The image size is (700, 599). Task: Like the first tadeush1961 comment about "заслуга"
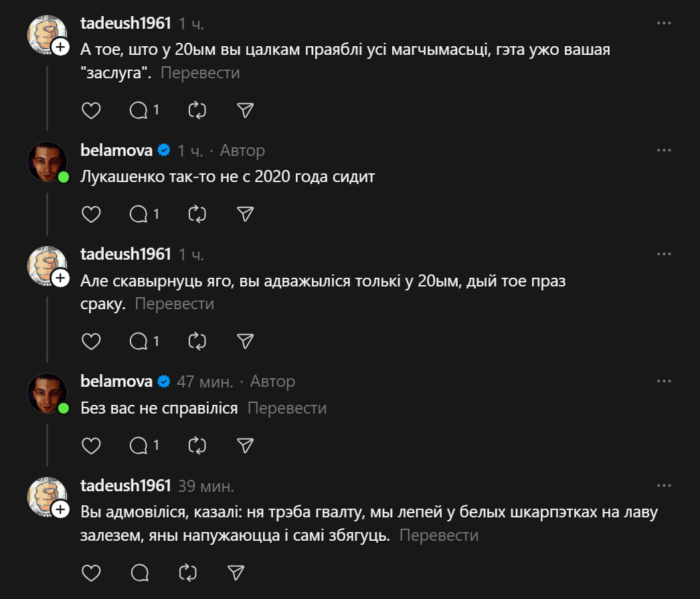pos(91,110)
